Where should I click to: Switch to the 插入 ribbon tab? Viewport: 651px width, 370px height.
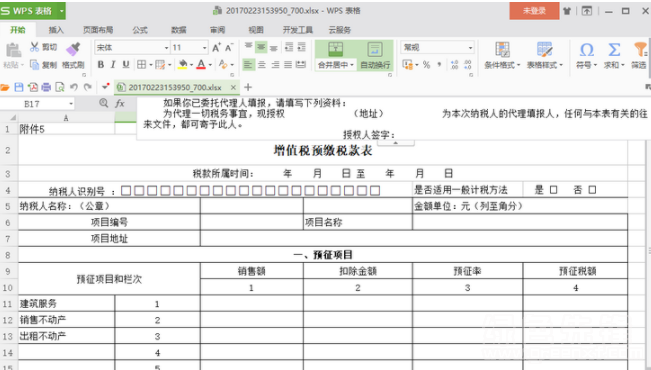pos(56,30)
